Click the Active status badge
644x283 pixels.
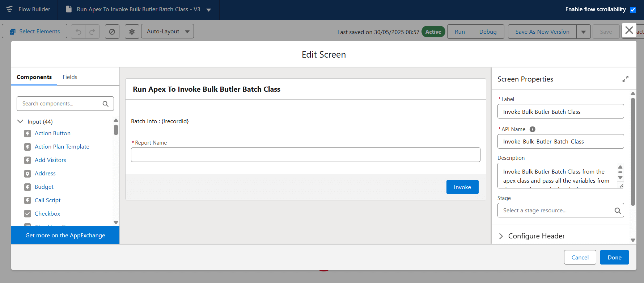click(433, 32)
